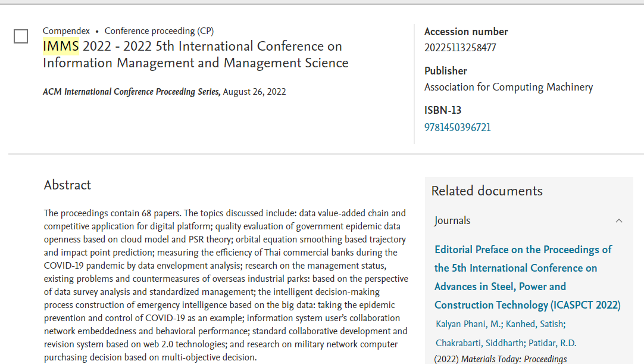Image resolution: width=644 pixels, height=364 pixels.
Task: Click the Related documents panel heading
Action: click(x=487, y=191)
